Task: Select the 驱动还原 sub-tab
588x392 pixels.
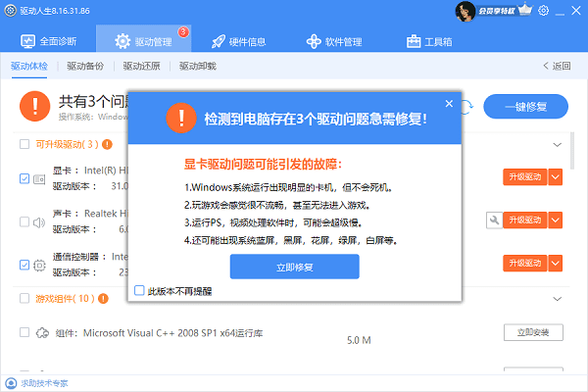Action: pyautogui.click(x=141, y=66)
